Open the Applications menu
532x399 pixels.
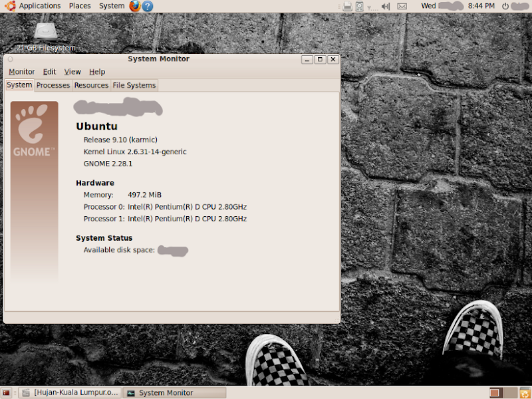point(40,6)
